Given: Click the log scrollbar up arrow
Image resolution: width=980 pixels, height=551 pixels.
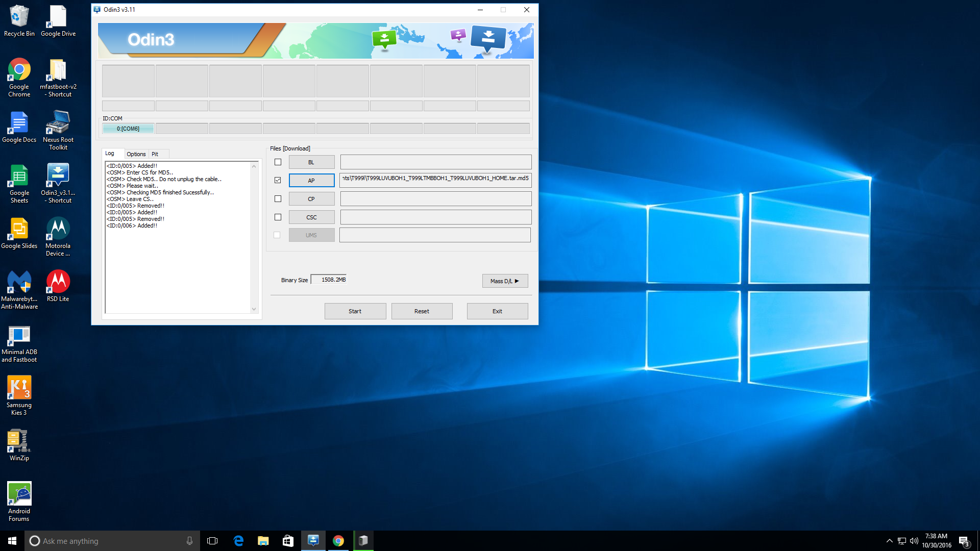Looking at the screenshot, I should point(254,166).
